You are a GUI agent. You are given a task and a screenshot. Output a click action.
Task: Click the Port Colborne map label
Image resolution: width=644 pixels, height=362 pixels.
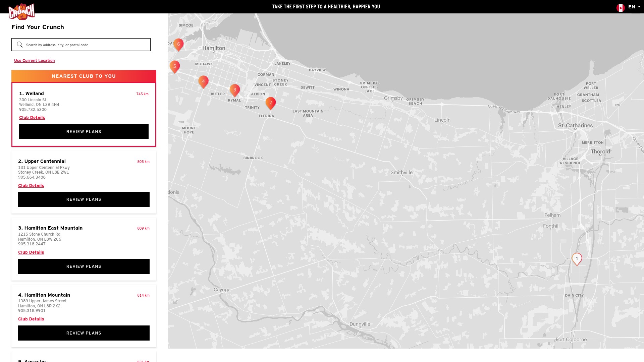tap(571, 340)
